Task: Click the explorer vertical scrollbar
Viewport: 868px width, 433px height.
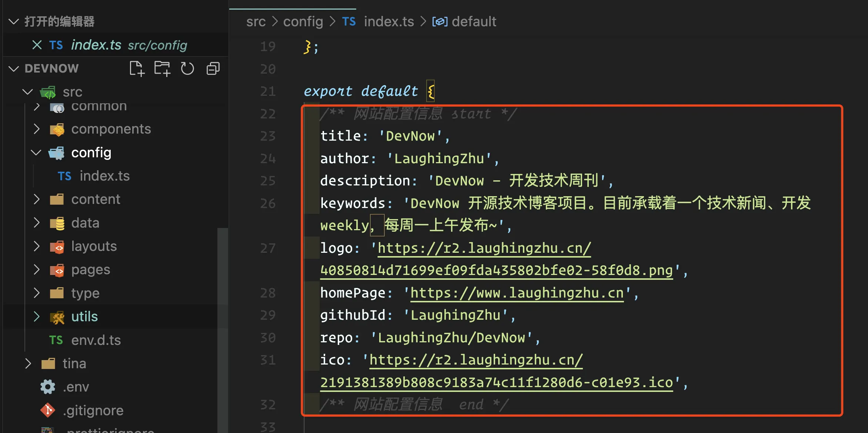Action: (x=223, y=329)
